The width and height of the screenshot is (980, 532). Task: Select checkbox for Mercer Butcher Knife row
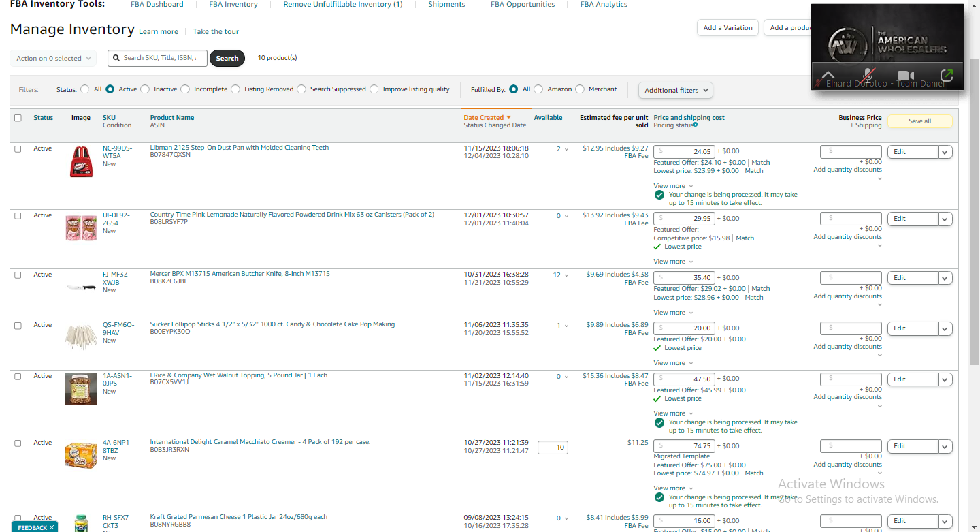[x=18, y=275]
